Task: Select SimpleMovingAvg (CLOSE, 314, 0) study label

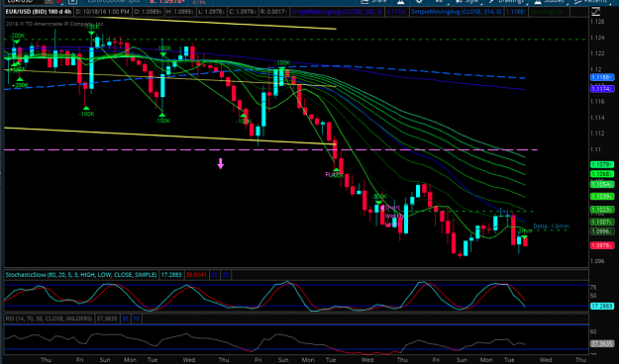Action: pos(456,12)
